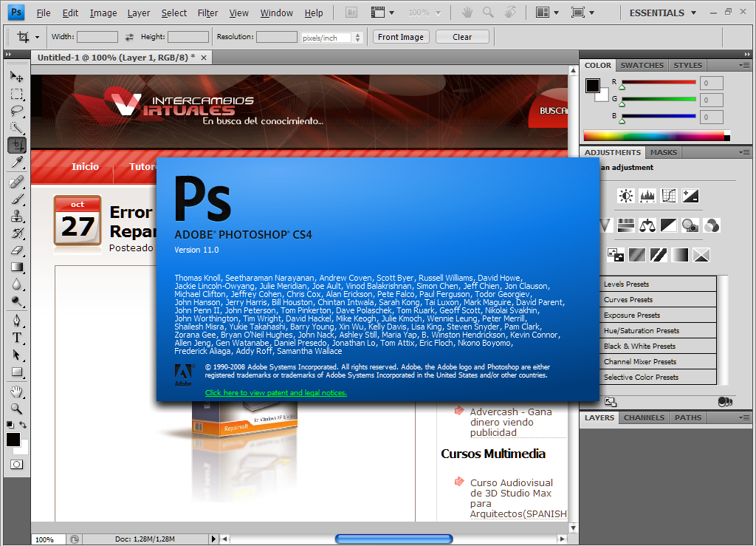
Task: Add a Black & White adjustment
Action: (x=669, y=225)
